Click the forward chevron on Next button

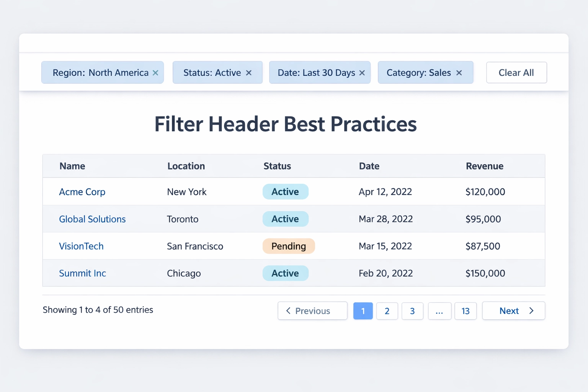coord(532,311)
